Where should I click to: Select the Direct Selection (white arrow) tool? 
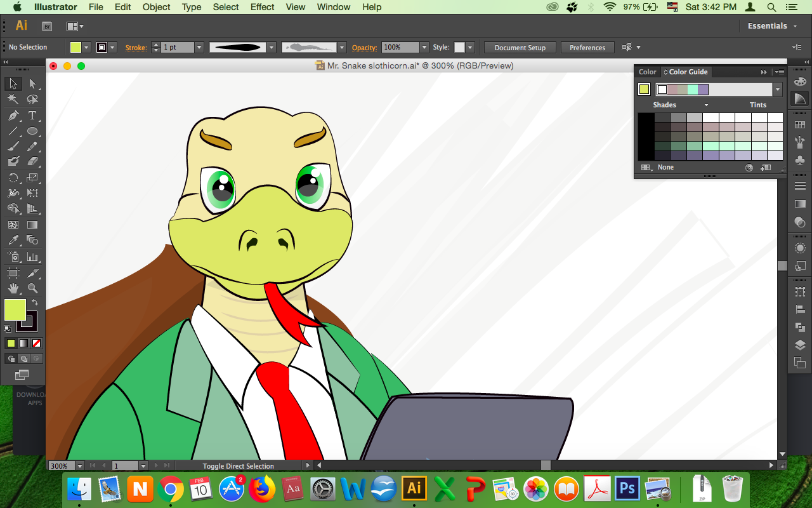click(x=32, y=84)
